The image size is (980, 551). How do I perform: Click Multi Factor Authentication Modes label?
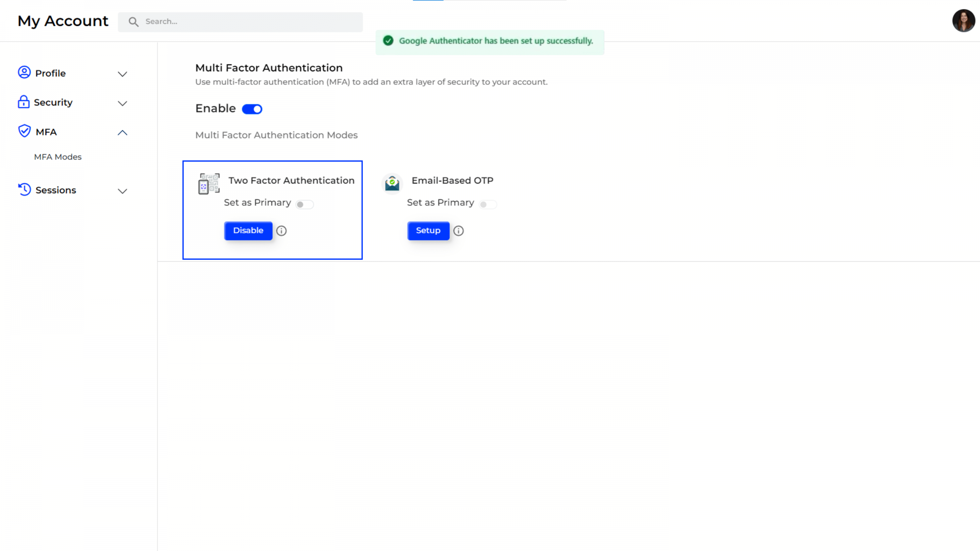276,135
